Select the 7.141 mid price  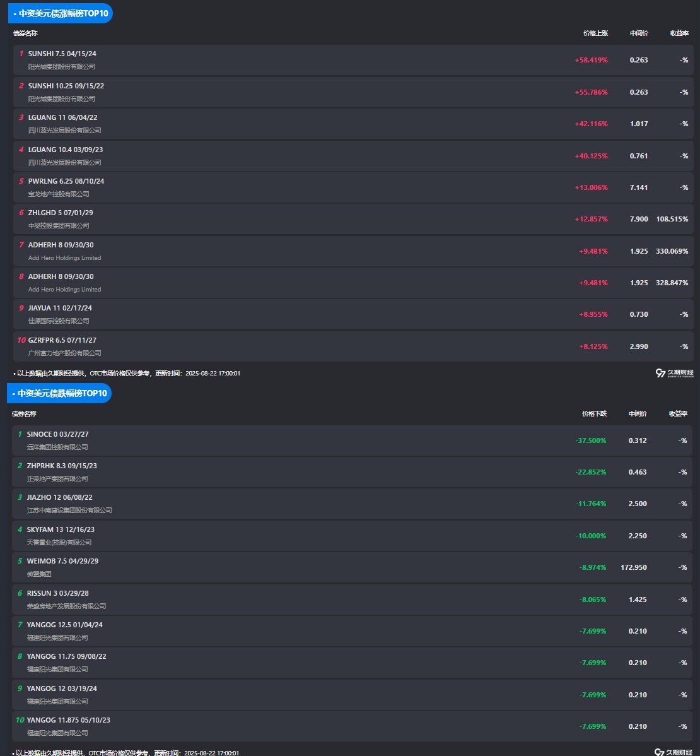(x=639, y=187)
